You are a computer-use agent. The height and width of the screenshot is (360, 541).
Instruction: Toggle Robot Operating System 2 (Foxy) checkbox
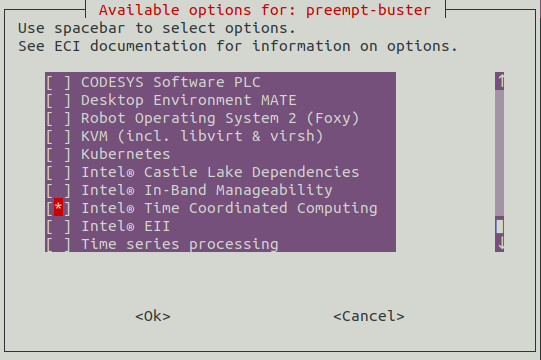tap(58, 118)
